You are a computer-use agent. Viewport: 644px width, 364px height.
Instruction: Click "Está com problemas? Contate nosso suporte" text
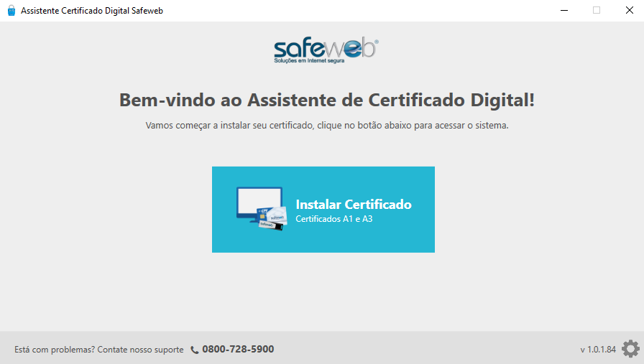coord(99,350)
